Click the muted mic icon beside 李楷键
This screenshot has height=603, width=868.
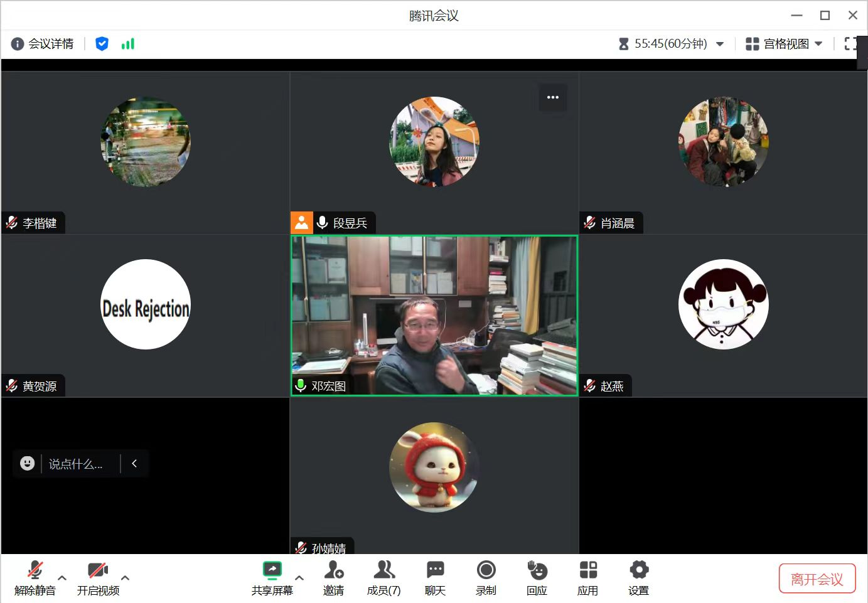(x=12, y=223)
